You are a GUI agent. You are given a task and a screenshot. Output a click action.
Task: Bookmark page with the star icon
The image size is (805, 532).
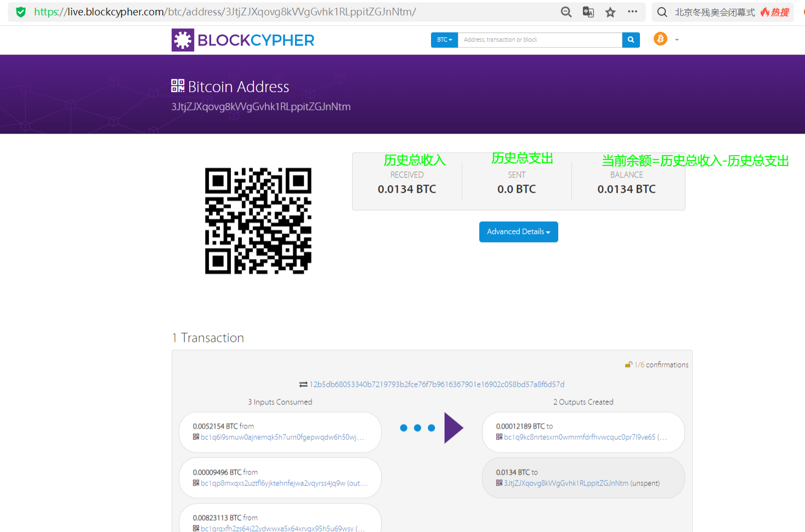point(610,12)
